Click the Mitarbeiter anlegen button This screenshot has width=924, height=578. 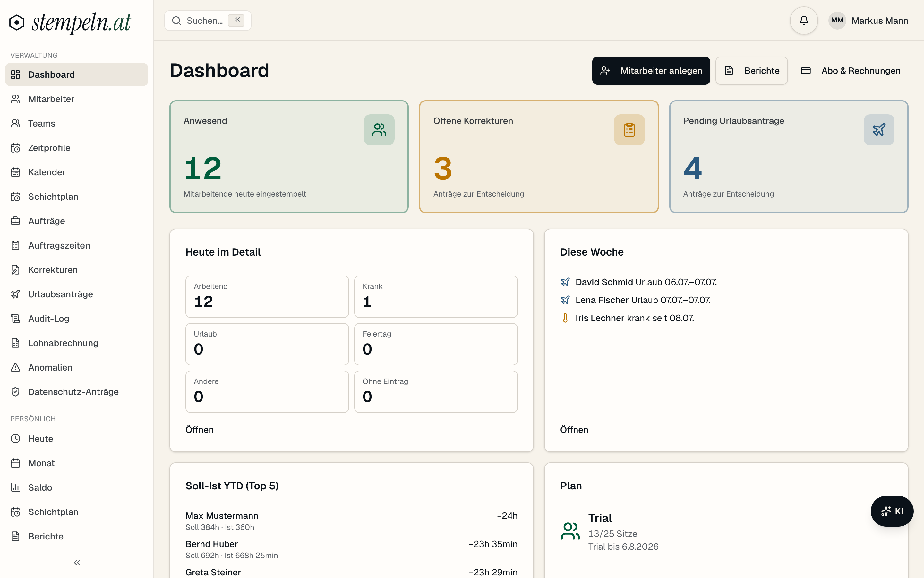pos(651,71)
